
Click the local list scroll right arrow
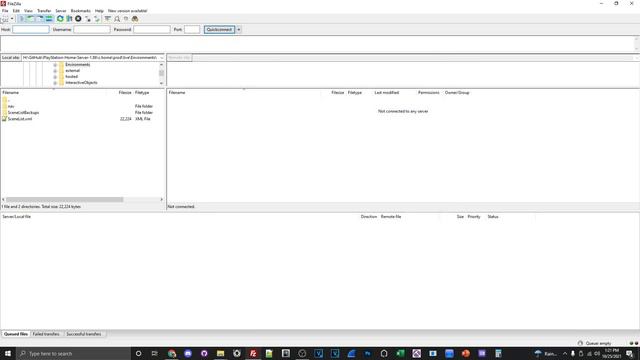[162, 200]
